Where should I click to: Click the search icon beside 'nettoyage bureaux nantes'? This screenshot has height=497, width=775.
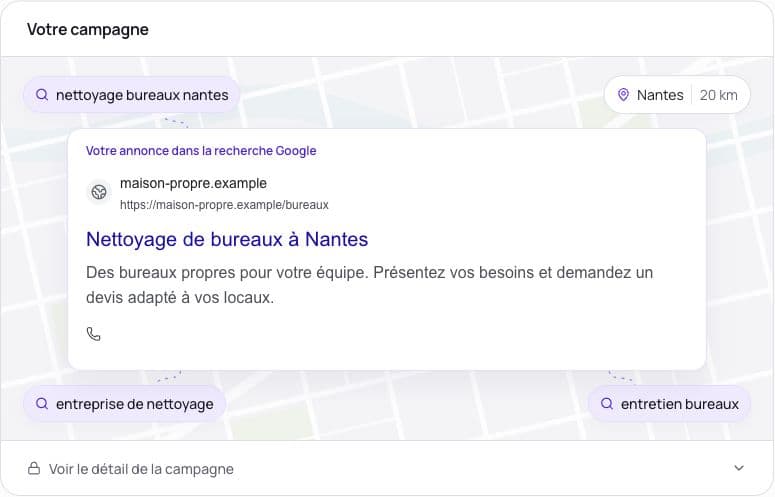click(43, 94)
